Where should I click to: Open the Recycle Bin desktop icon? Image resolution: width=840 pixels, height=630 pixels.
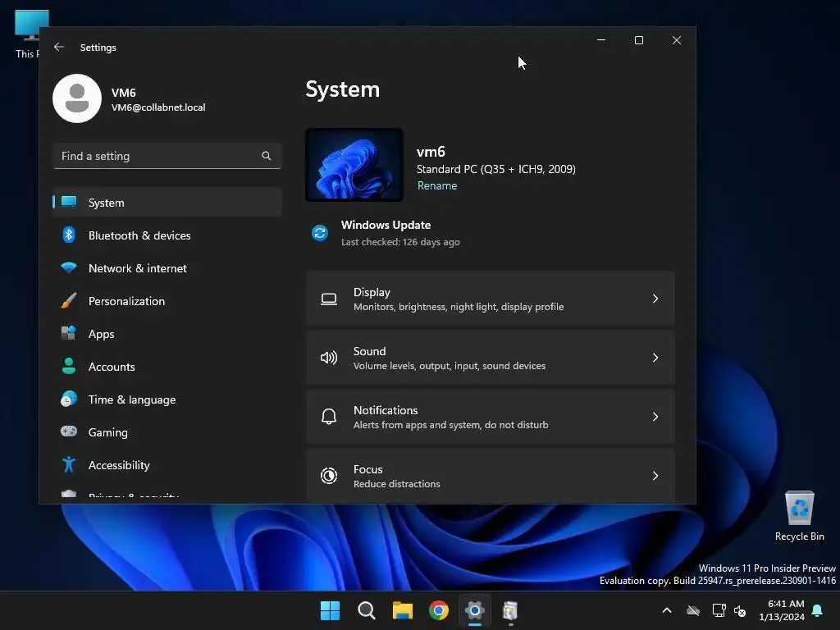[x=799, y=516]
